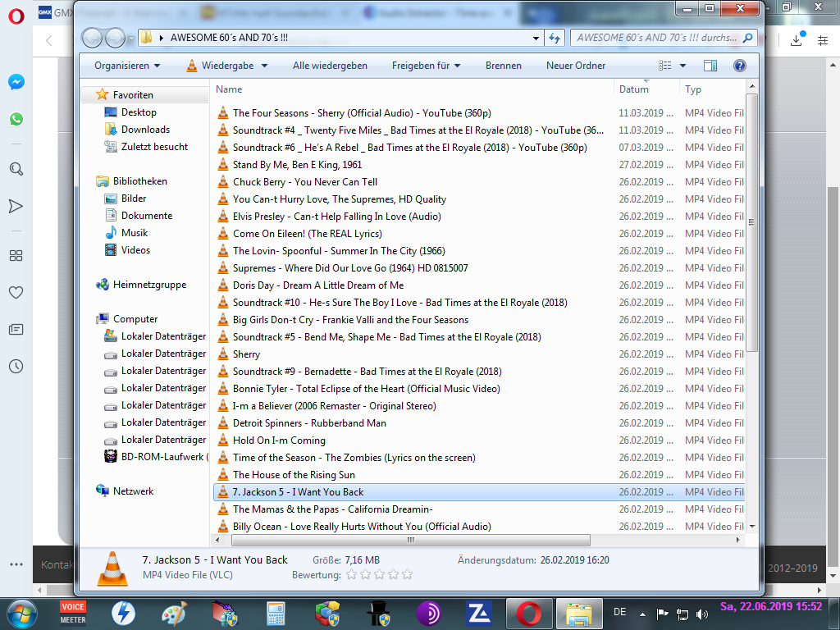Image resolution: width=840 pixels, height=630 pixels.
Task: Open Videos library
Action: [135, 249]
